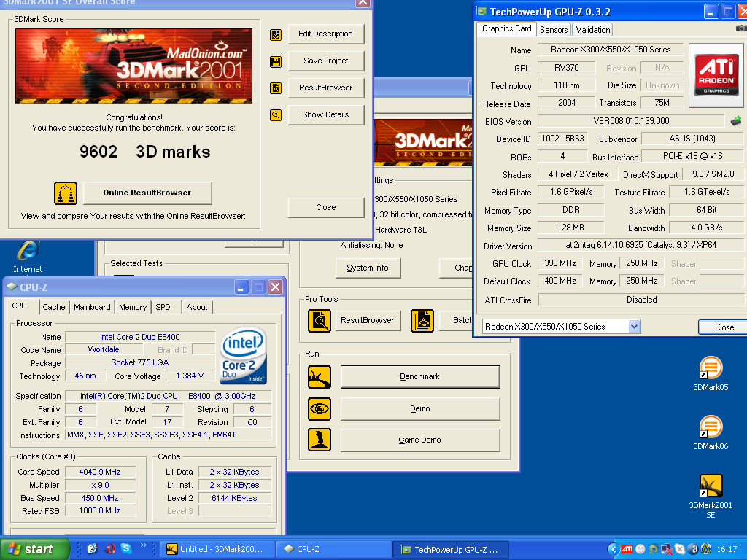The height and width of the screenshot is (560, 747).
Task: Click the GPU-Z Driver Version field
Action: 640,245
